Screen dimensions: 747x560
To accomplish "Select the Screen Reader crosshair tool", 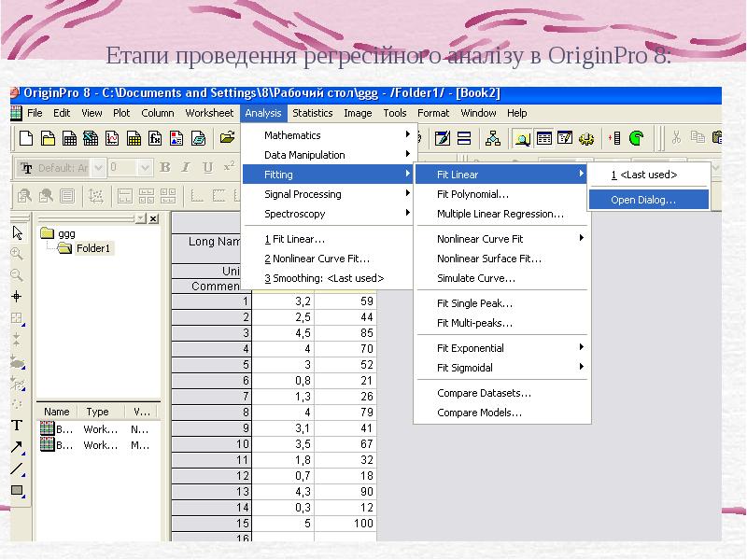I will pos(17,297).
